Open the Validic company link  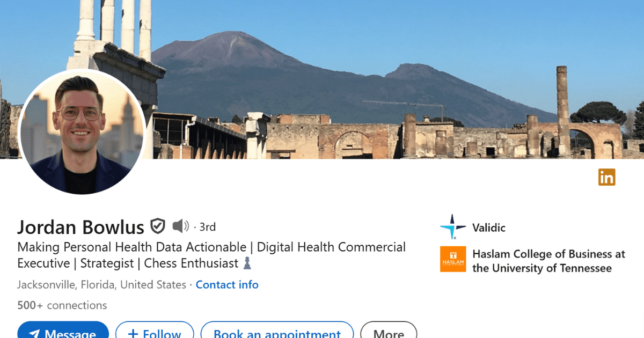(x=489, y=227)
